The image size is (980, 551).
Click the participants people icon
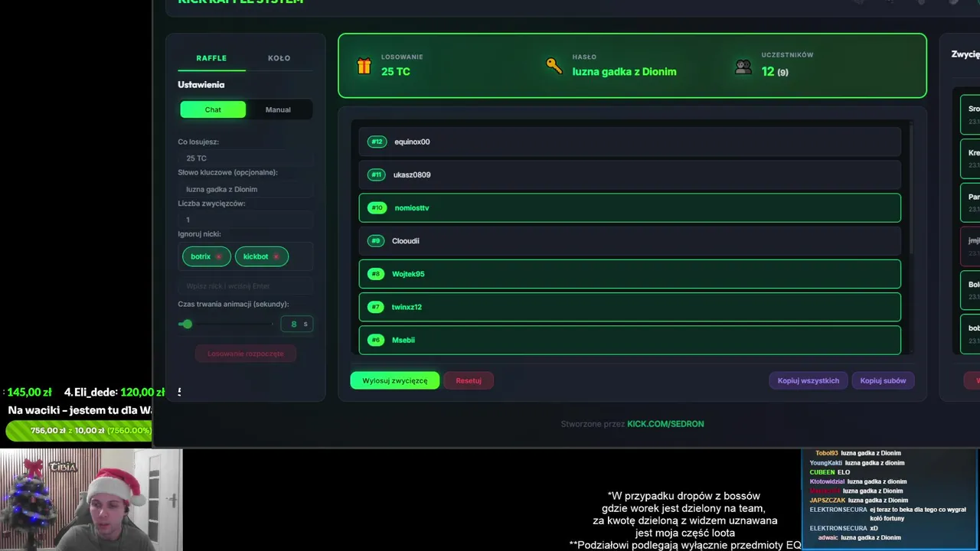743,67
